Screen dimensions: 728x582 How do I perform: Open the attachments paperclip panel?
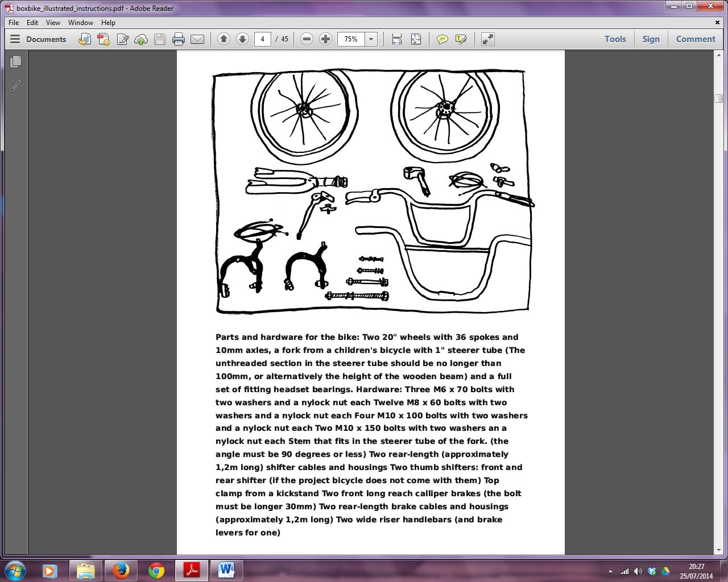coord(15,86)
